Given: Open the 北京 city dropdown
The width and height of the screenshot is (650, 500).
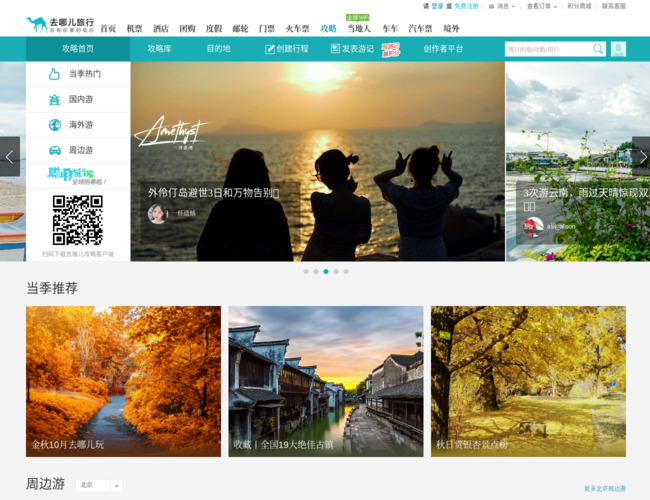Looking at the screenshot, I should pyautogui.click(x=99, y=485).
